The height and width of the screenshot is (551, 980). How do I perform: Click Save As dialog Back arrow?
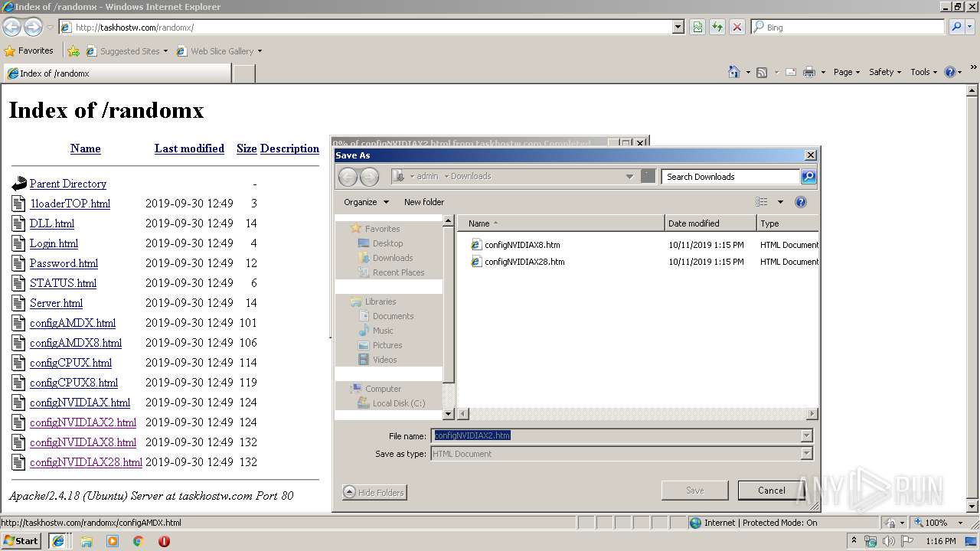pos(348,177)
